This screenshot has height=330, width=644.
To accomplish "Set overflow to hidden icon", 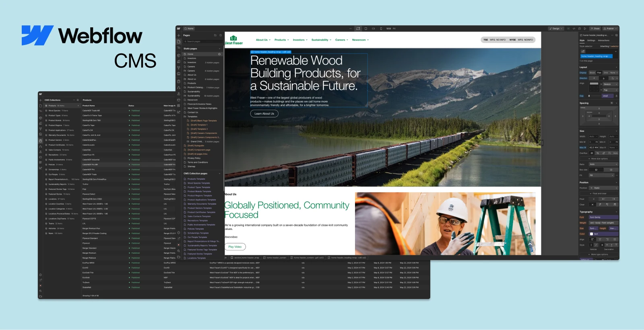I will coord(598,153).
